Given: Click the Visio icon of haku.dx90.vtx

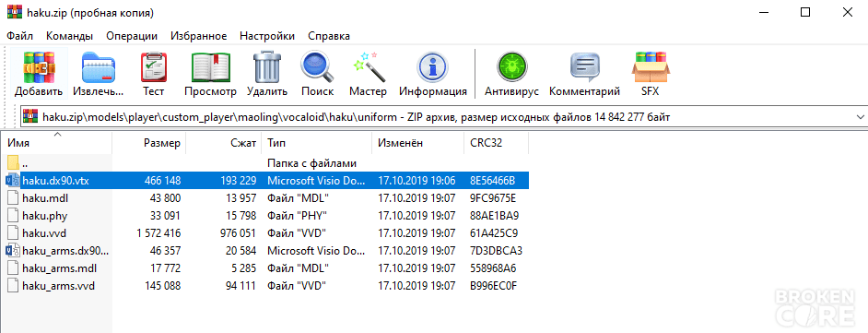Looking at the screenshot, I should (13, 180).
